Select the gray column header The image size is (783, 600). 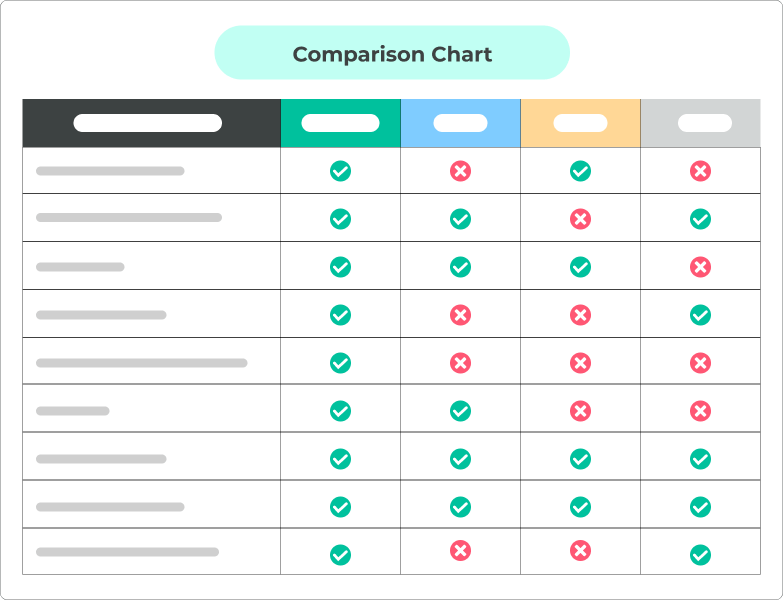coord(701,123)
